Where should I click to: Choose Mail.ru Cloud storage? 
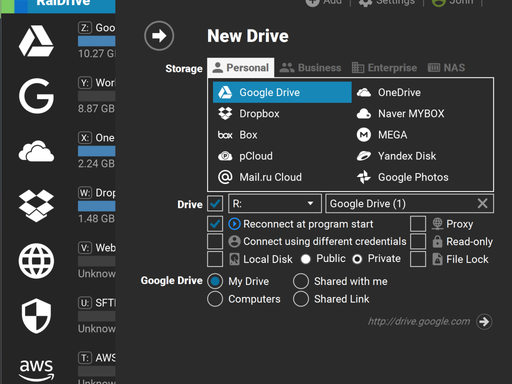(x=282, y=177)
